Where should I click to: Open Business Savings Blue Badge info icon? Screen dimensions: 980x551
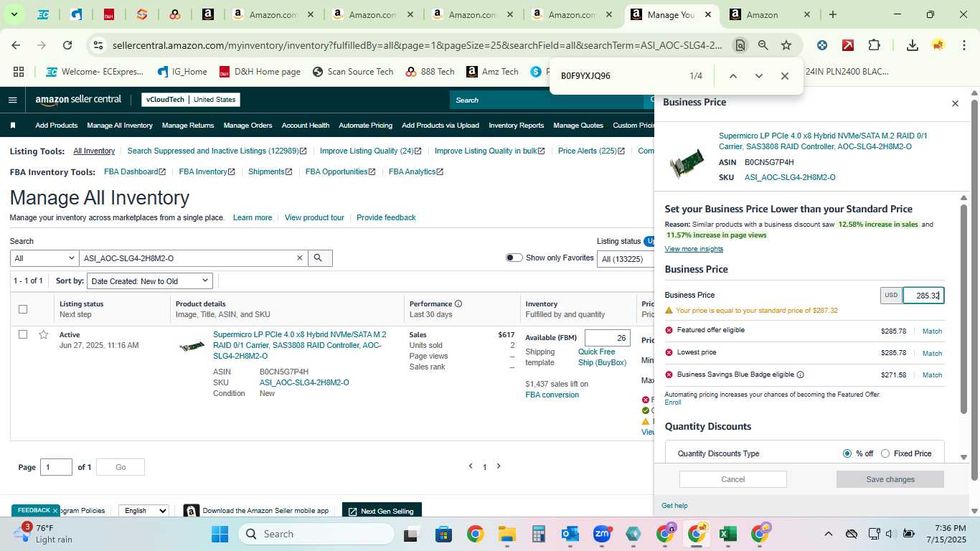click(800, 375)
